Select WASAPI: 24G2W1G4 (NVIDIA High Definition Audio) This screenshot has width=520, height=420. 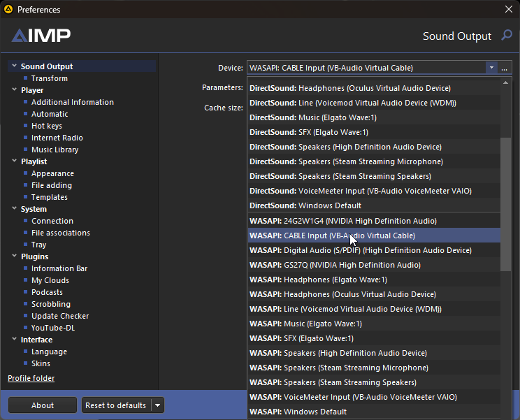374,221
